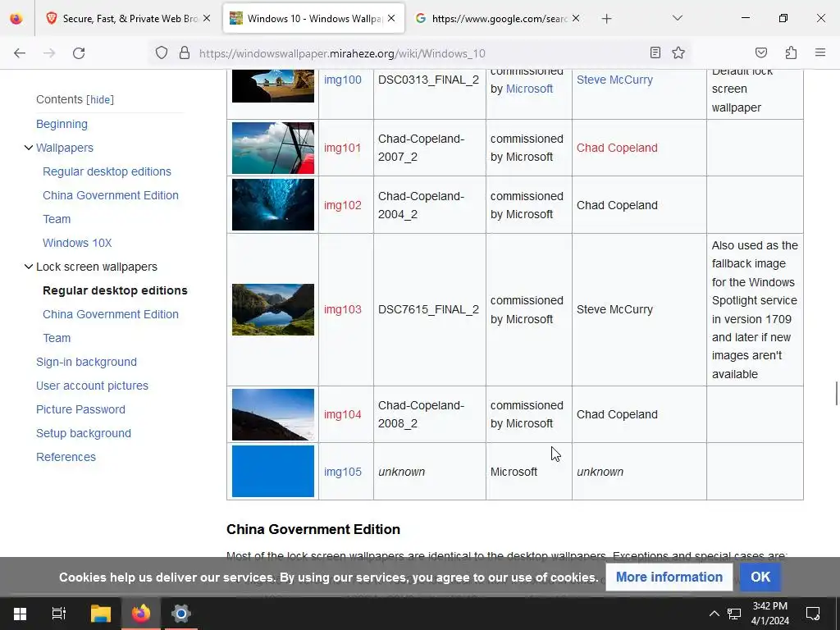Open the list all tabs dropdown
Viewport: 840px width, 630px height.
coord(677,18)
